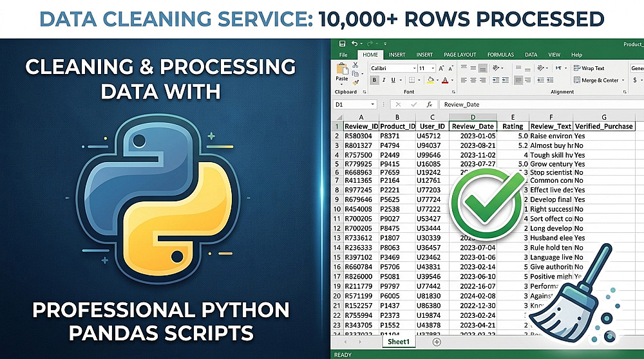Click the greyed Redo arrow
Viewport: 644px width, 359px height.
(370, 44)
